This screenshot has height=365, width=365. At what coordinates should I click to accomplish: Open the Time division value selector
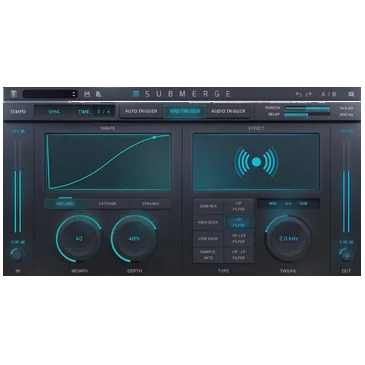(x=103, y=112)
